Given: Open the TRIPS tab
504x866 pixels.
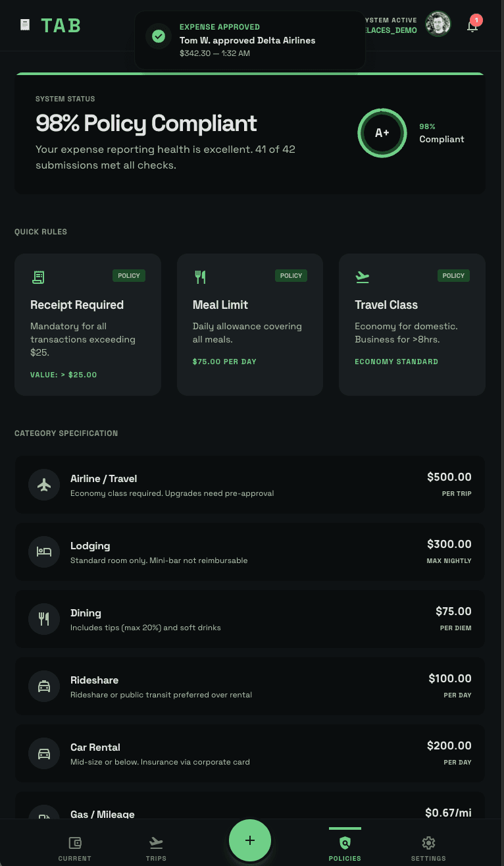Looking at the screenshot, I should click(156, 846).
